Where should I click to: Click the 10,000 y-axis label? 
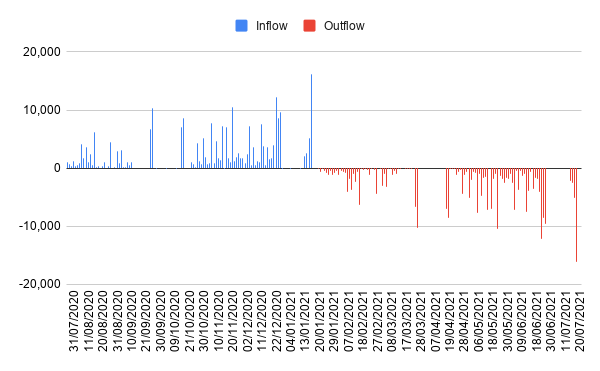tap(42, 110)
